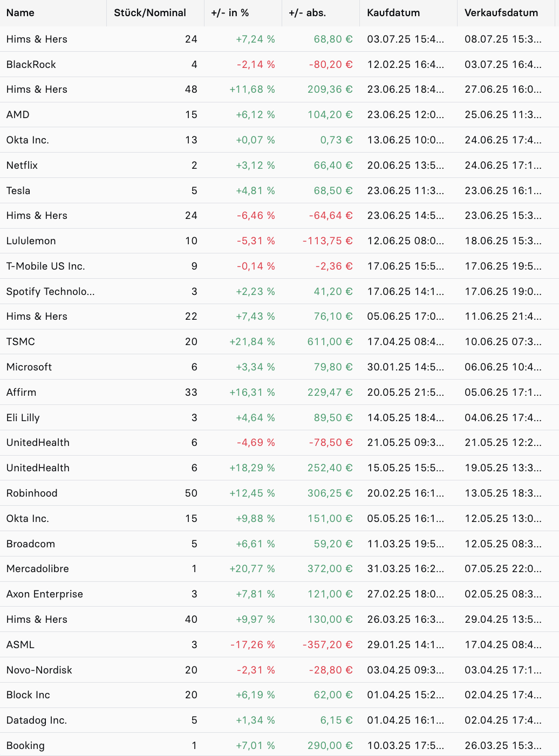Click the -113,75 € Lululemon loss
The image size is (559, 756).
(328, 241)
